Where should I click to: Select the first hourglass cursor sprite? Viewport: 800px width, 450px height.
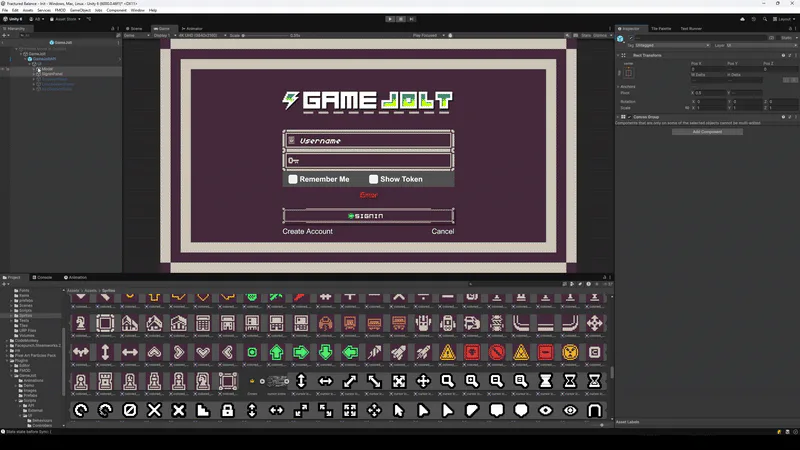coord(545,381)
